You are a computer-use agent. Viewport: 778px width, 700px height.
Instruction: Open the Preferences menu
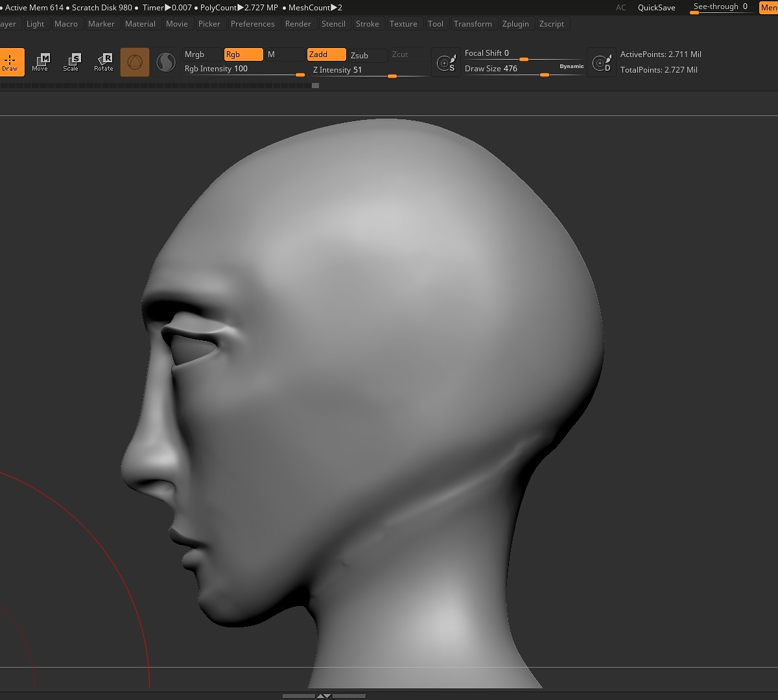coord(253,24)
